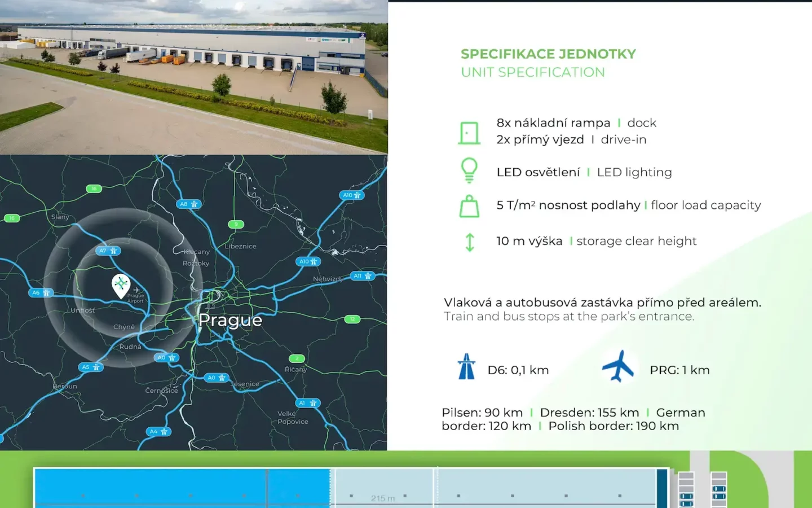Click the A1 motorway badge
Screen dimensions: 812x508
tap(308, 403)
